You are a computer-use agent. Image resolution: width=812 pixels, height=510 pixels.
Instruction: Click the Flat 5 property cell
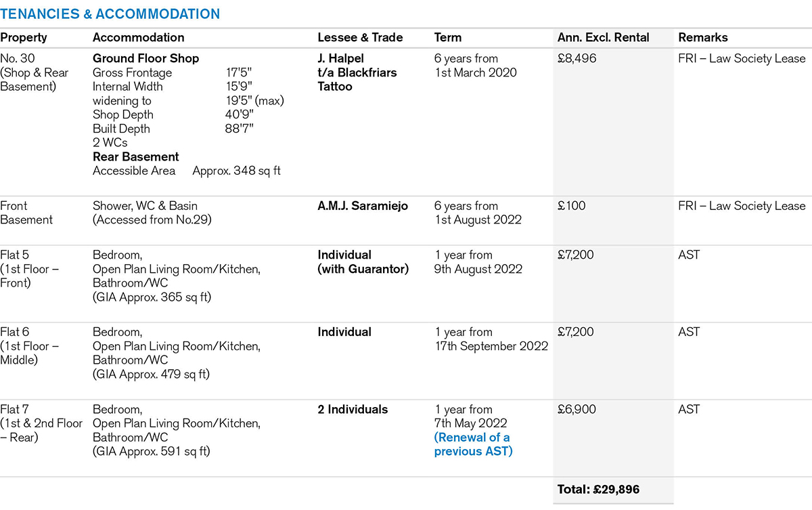tap(32, 269)
